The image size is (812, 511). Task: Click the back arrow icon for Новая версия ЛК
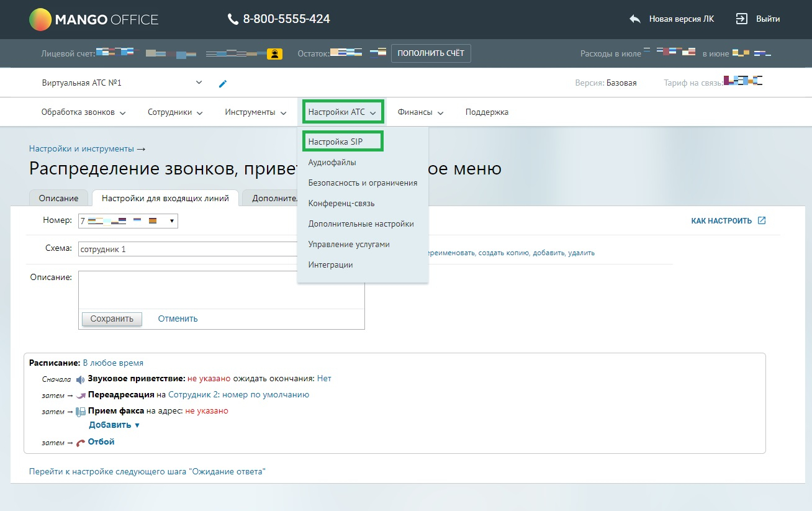click(x=635, y=19)
